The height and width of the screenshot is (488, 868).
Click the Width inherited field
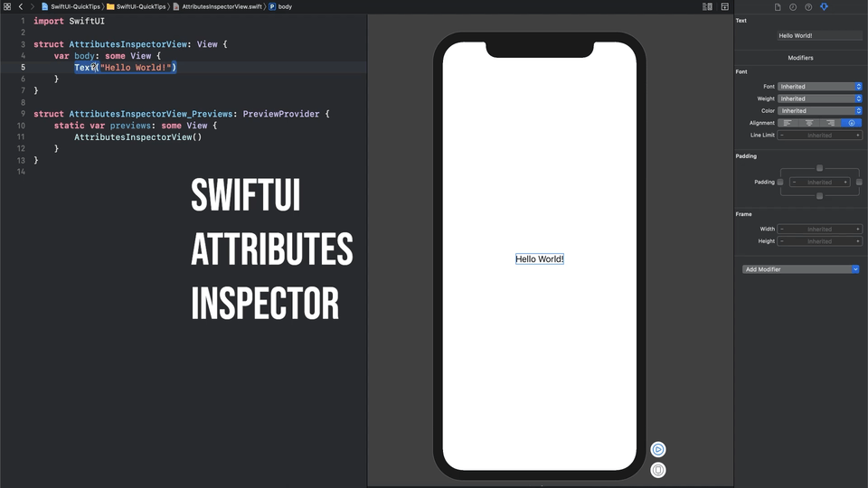820,229
